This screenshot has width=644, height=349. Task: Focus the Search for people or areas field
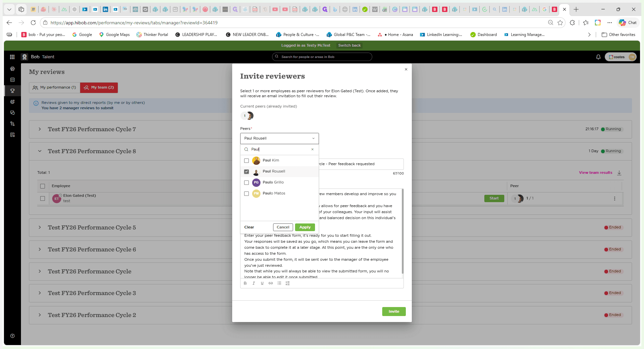click(x=322, y=57)
